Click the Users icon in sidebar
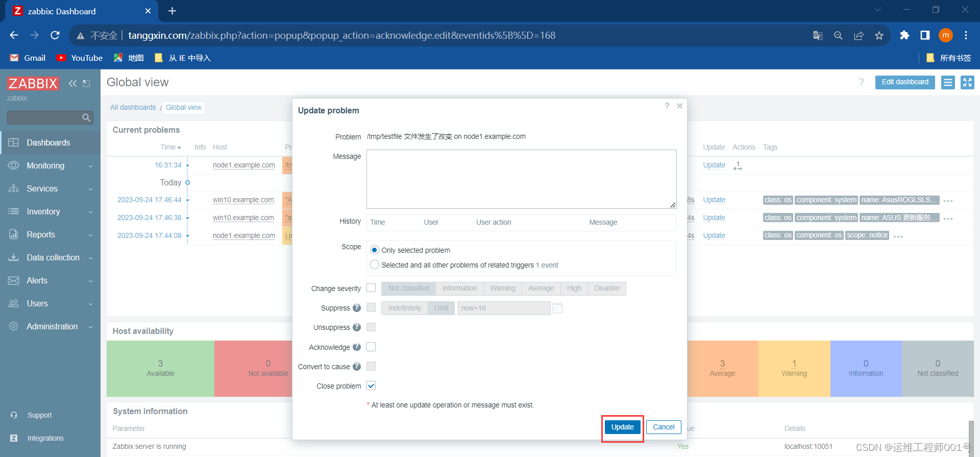The image size is (980, 457). [14, 303]
